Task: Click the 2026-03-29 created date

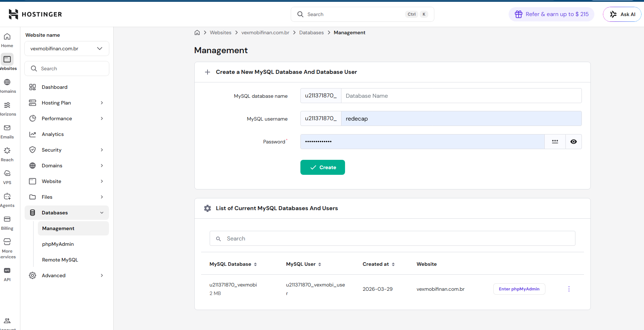Action: (x=378, y=289)
